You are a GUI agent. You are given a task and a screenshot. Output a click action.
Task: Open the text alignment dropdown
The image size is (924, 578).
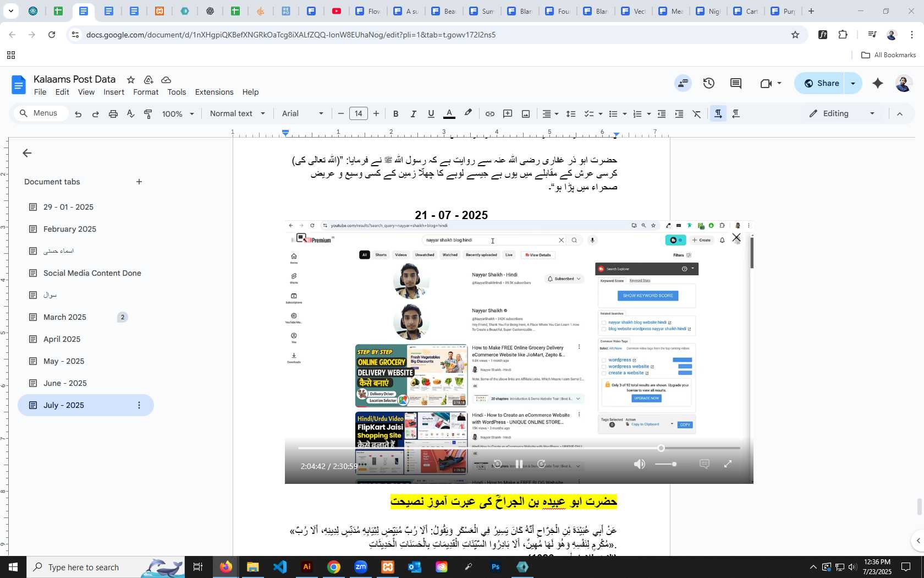point(551,114)
